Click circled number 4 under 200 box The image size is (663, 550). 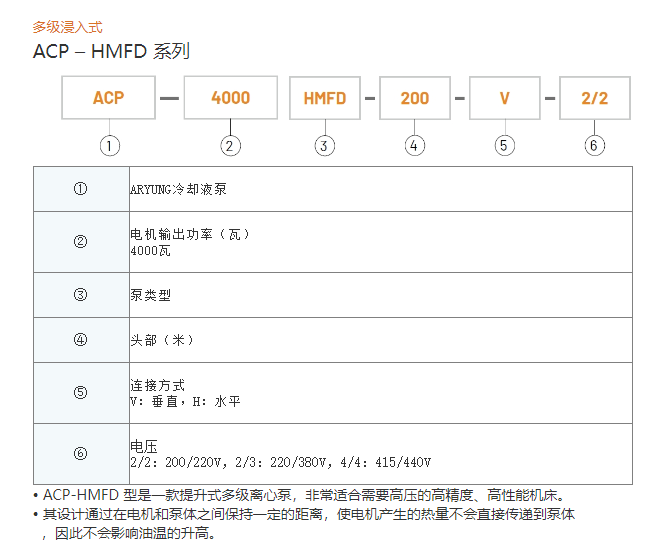click(415, 145)
